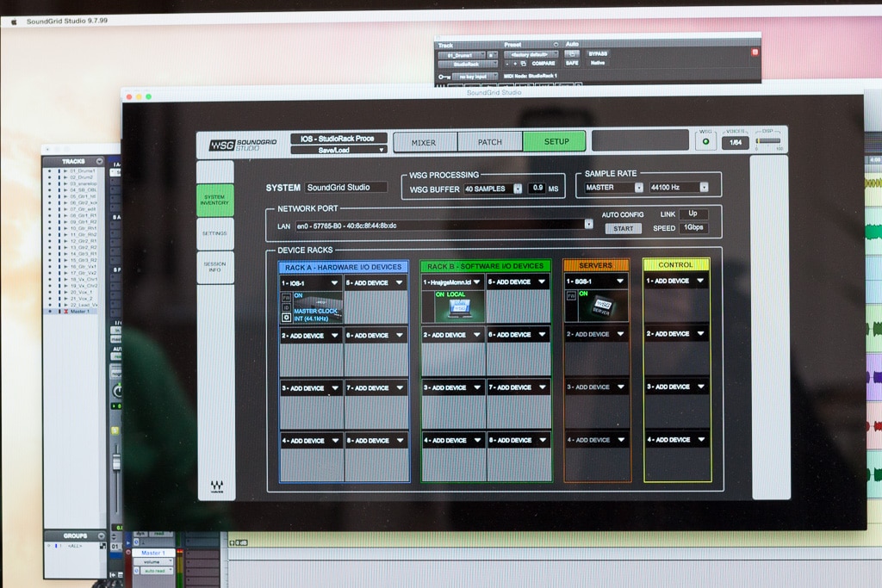This screenshot has height=588, width=882.
Task: Click the Waves logo icon in sidebar
Action: click(x=216, y=487)
